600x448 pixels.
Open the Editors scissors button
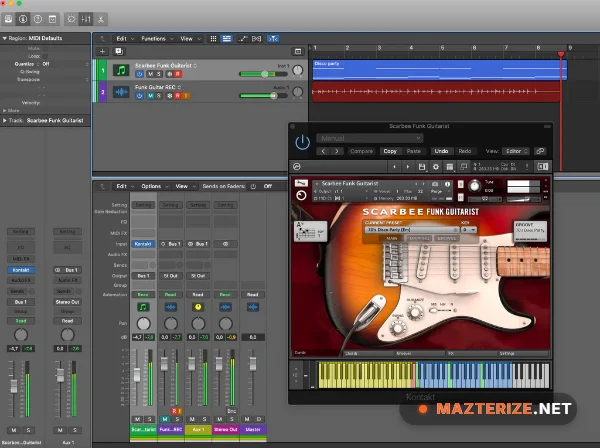[x=101, y=19]
